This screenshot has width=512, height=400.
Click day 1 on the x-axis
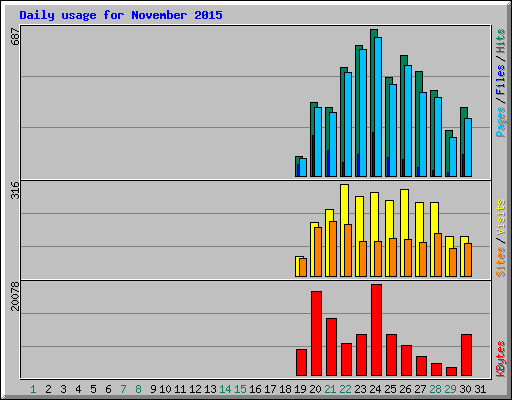click(33, 389)
